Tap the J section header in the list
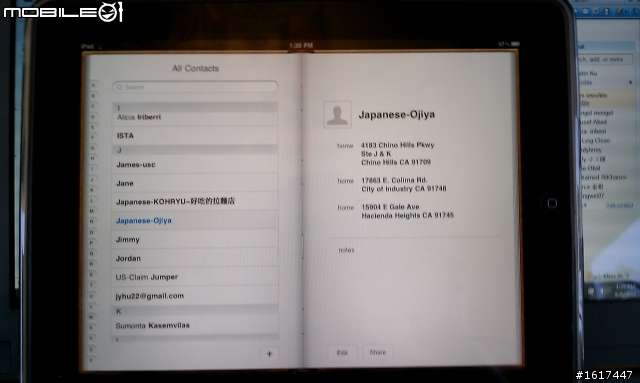 point(195,150)
